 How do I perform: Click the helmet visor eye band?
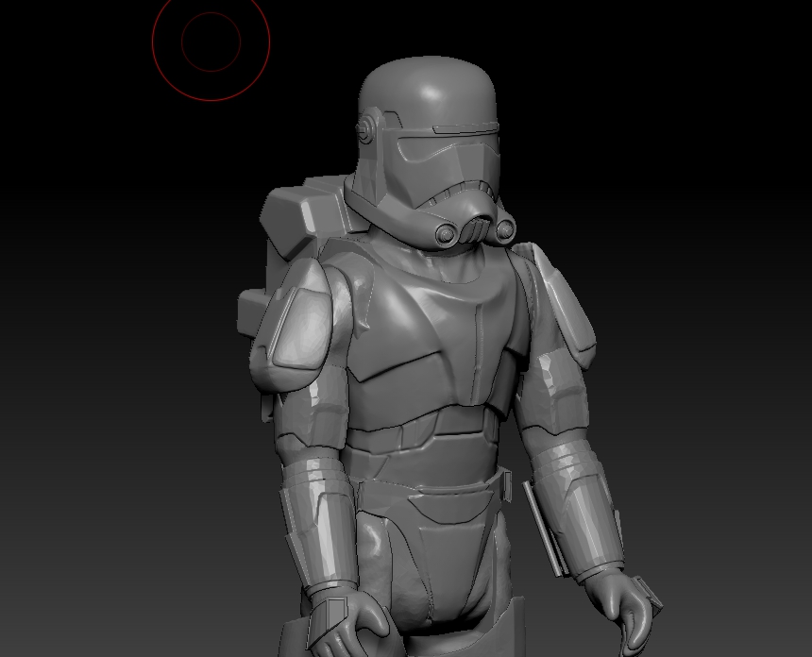tap(448, 149)
